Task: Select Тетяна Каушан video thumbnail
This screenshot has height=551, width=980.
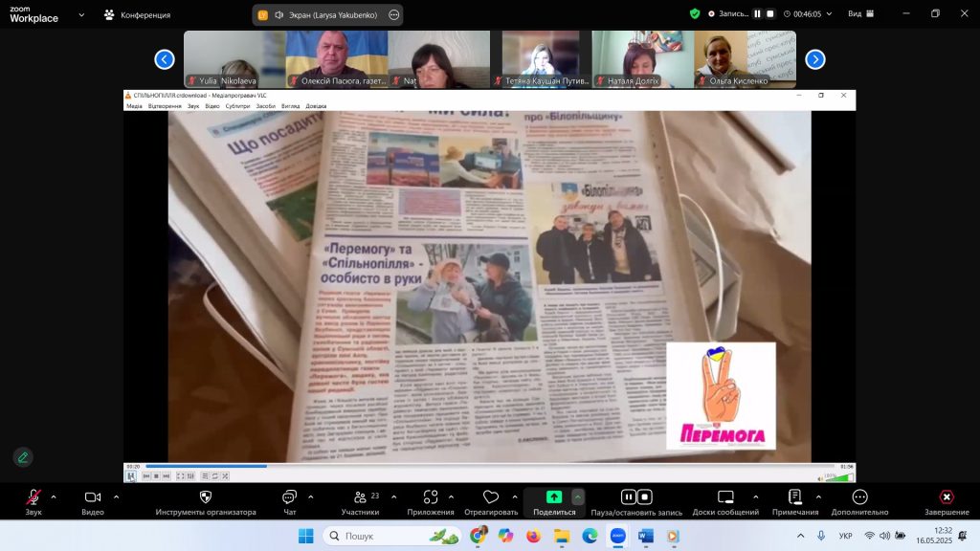Action: click(541, 59)
